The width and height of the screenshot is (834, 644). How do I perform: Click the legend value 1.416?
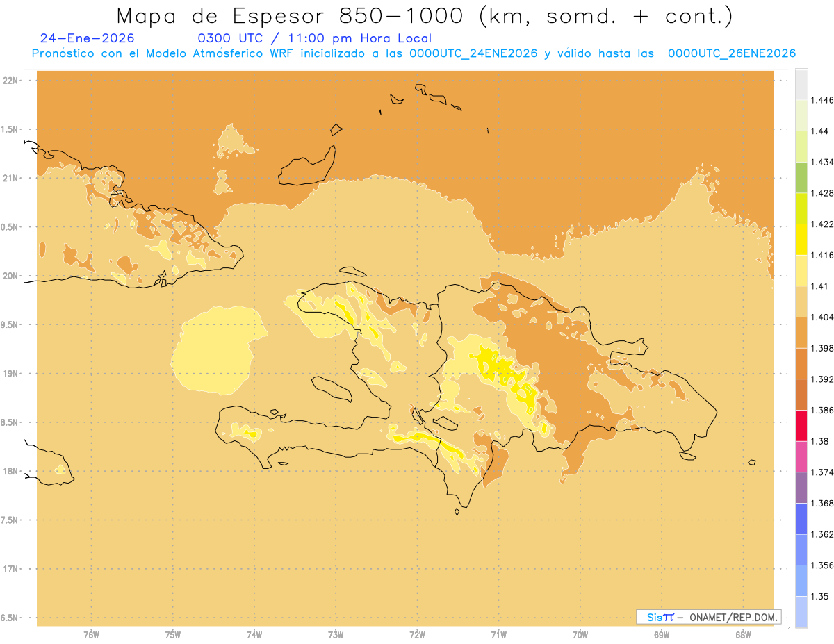(822, 255)
